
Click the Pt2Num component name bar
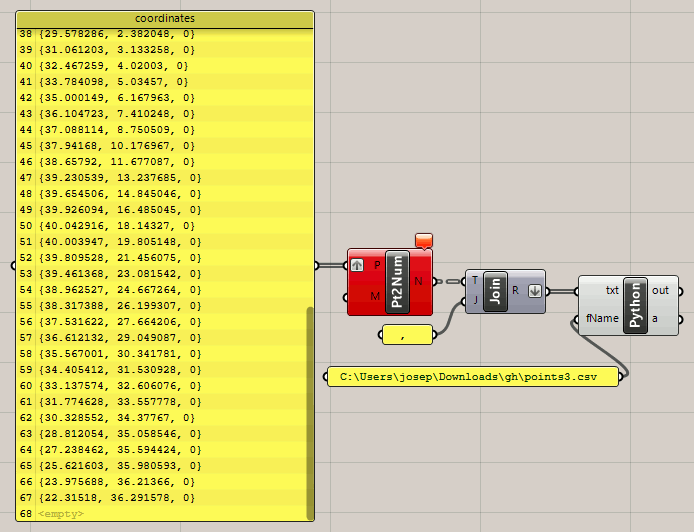[397, 282]
